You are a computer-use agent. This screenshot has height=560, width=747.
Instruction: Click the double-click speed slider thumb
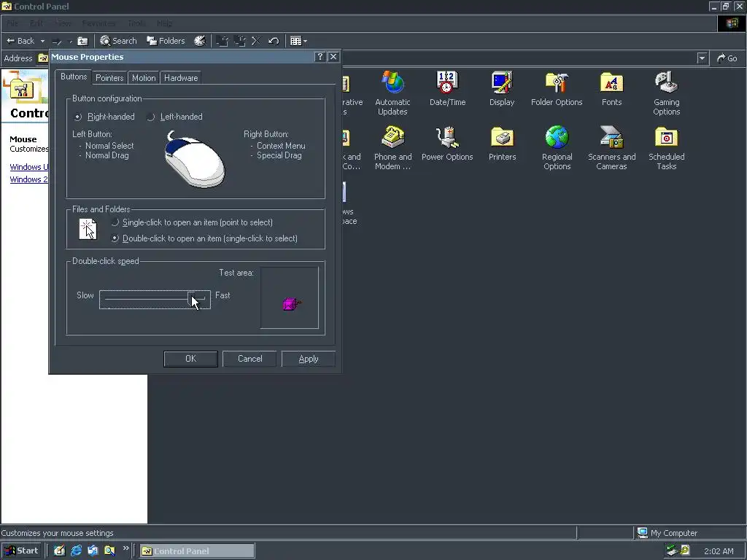(x=191, y=299)
